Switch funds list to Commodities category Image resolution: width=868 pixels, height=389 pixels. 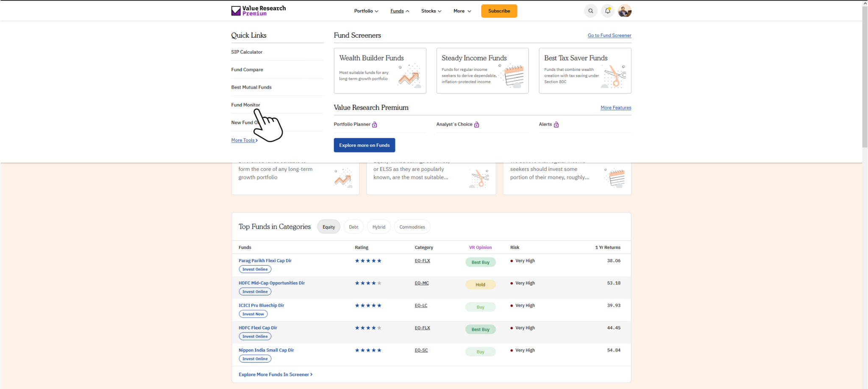tap(412, 227)
